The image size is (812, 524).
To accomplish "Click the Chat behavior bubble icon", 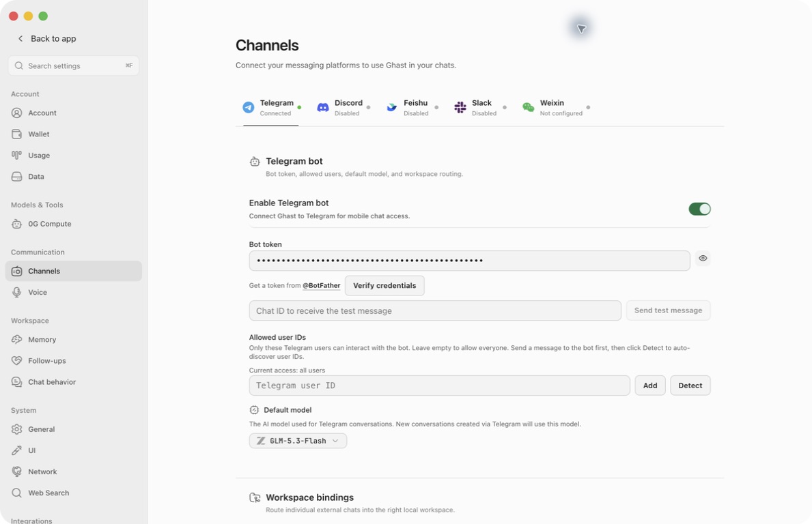I will pos(16,382).
